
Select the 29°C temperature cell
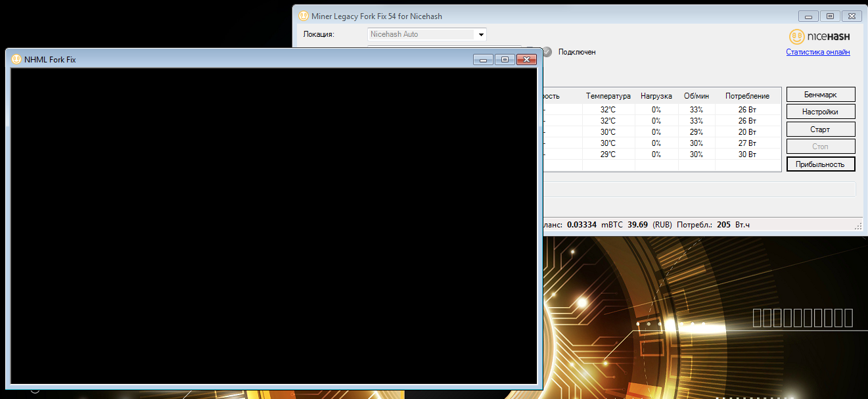(x=608, y=154)
